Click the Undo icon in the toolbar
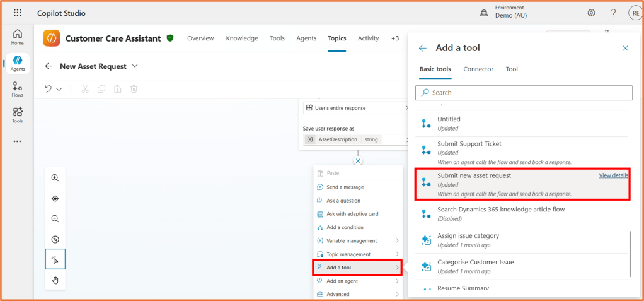Image resolution: width=644 pixels, height=301 pixels. click(x=49, y=89)
